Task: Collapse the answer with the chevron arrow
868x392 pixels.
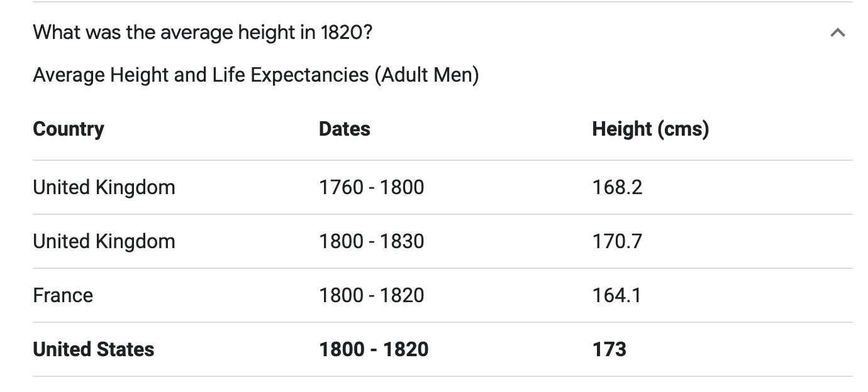Action: pos(837,33)
